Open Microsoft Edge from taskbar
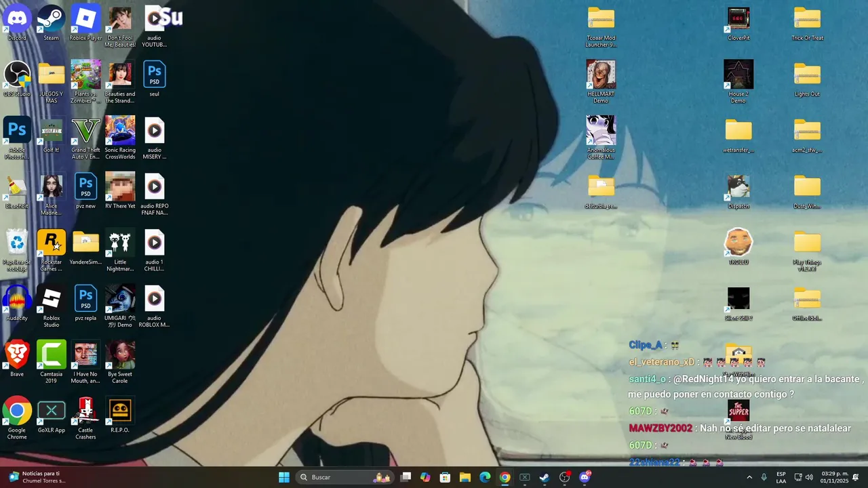The image size is (868, 488). tap(485, 477)
